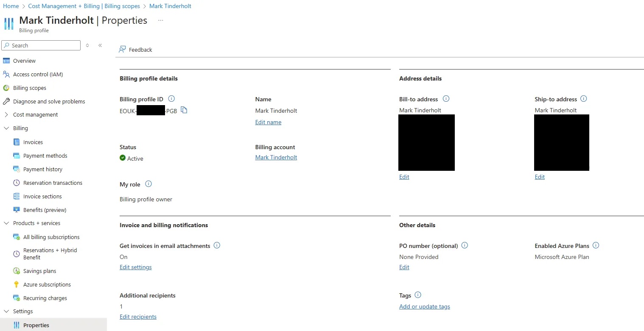Click Microsoft Azure Plan text
The image size is (644, 331).
(562, 257)
